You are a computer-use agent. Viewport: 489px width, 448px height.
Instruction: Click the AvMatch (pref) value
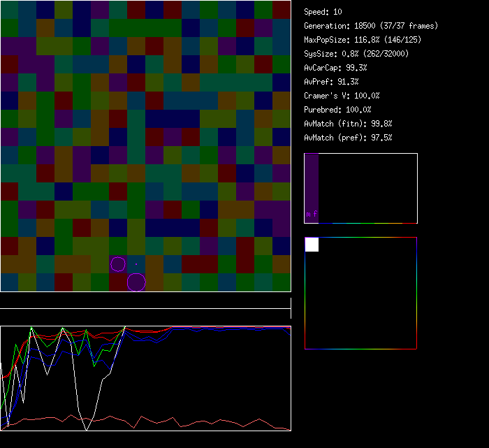click(348, 138)
